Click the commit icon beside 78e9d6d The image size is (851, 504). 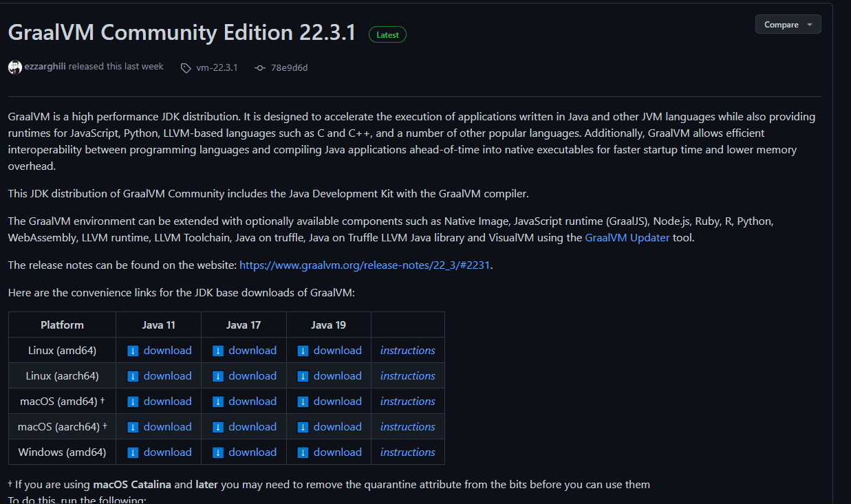pyautogui.click(x=260, y=68)
